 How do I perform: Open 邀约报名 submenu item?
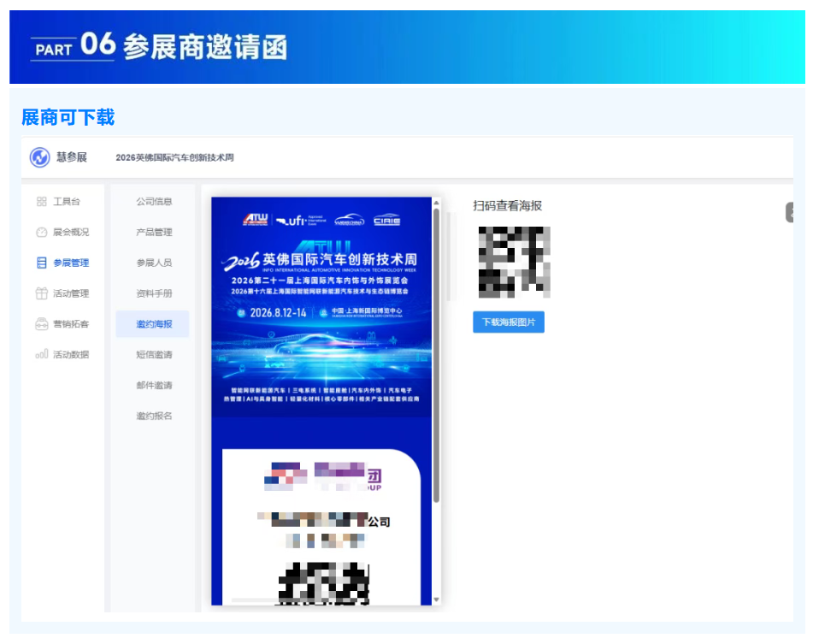[x=154, y=416]
